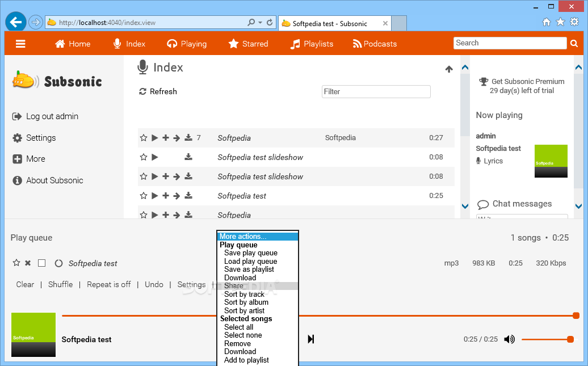The width and height of the screenshot is (588, 366).
Task: Download the first Softpedia test slideshow row
Action: (x=188, y=157)
